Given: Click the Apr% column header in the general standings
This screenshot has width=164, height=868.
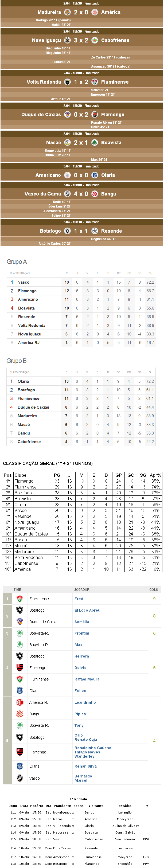Looking at the screenshot, I should click(155, 475).
